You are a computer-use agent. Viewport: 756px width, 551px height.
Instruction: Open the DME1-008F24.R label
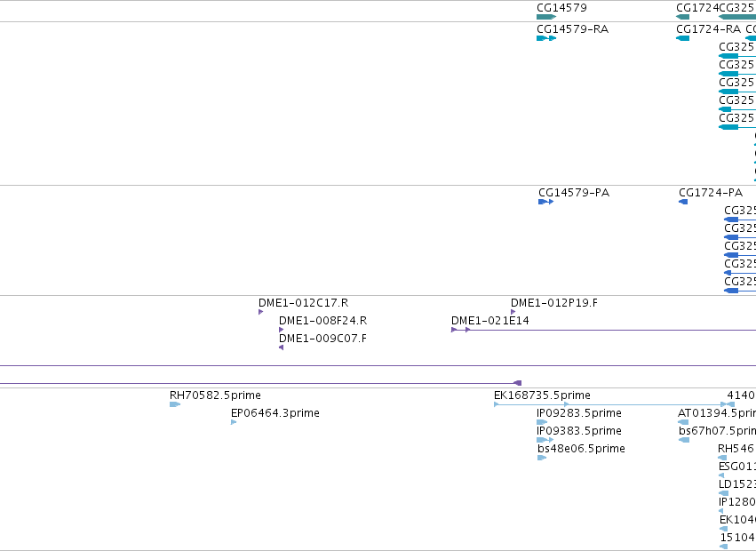click(x=323, y=321)
